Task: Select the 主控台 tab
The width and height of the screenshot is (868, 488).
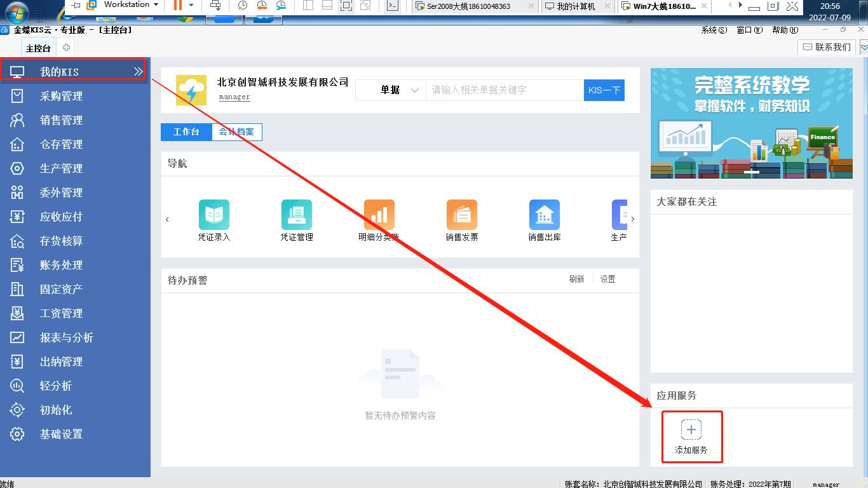Action: (38, 48)
